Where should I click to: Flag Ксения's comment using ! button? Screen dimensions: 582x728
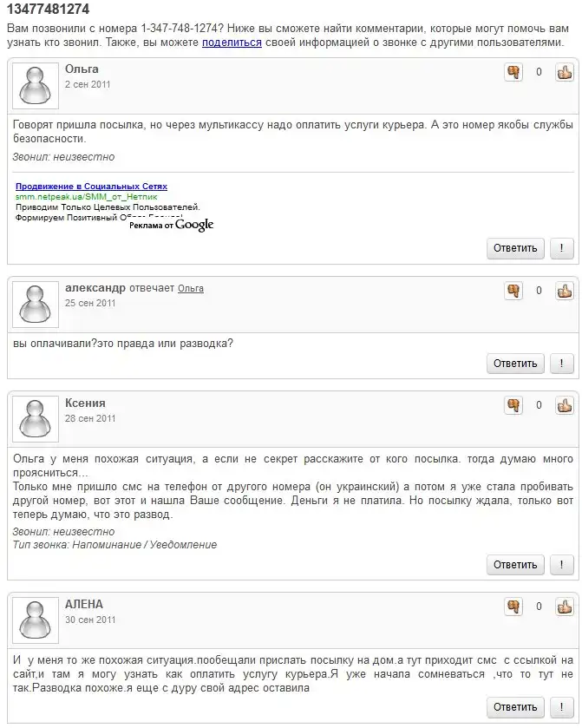(x=561, y=565)
